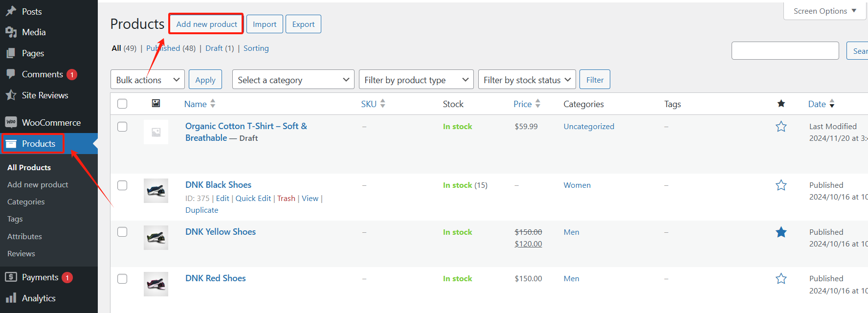Open Attributes in Products submenu

click(24, 237)
